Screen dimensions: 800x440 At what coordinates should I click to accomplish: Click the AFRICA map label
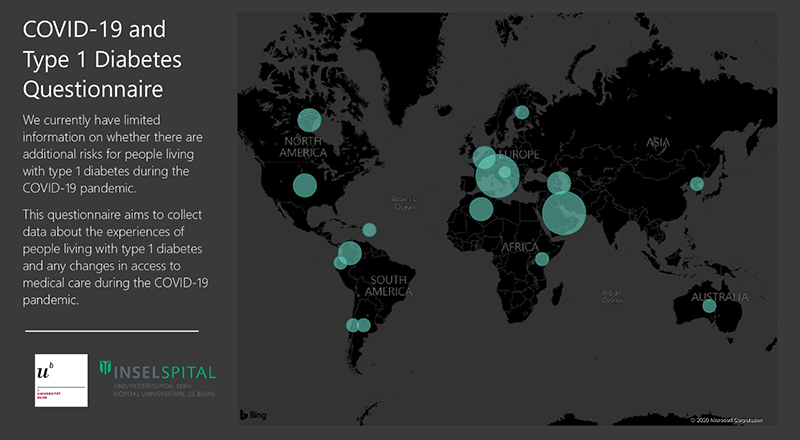click(x=520, y=247)
